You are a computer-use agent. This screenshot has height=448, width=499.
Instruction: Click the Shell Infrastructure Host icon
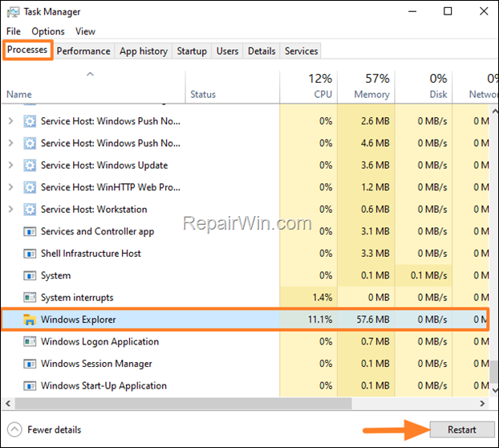tap(30, 254)
